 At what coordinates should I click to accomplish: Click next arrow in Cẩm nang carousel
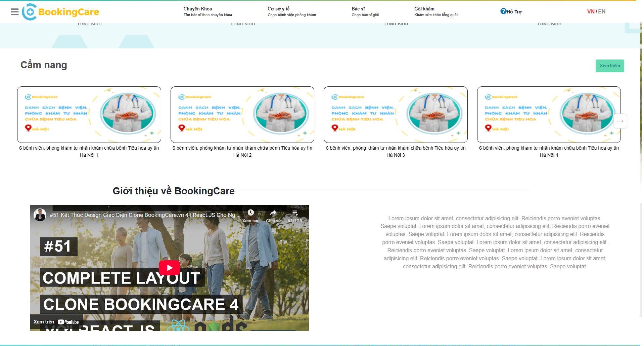pos(620,121)
